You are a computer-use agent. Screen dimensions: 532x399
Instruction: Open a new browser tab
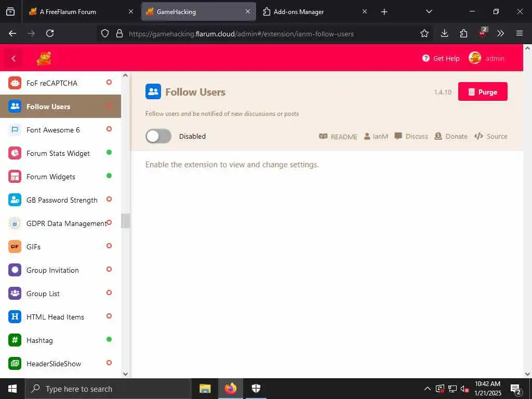point(384,12)
